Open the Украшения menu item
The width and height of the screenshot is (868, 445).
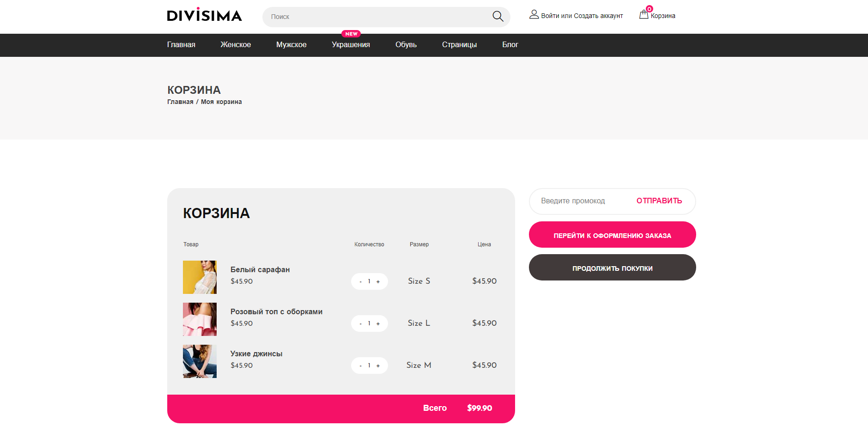pyautogui.click(x=351, y=45)
